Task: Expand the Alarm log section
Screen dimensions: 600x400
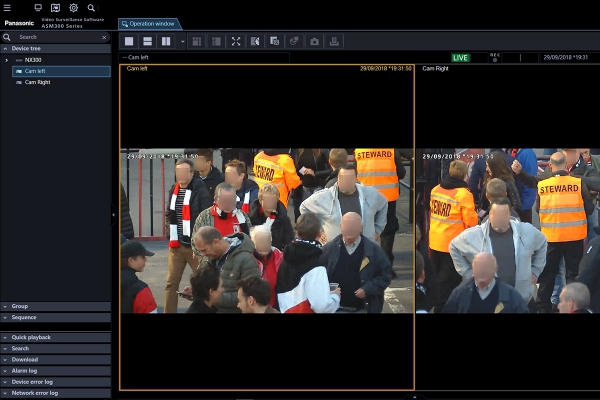Action: [x=56, y=371]
